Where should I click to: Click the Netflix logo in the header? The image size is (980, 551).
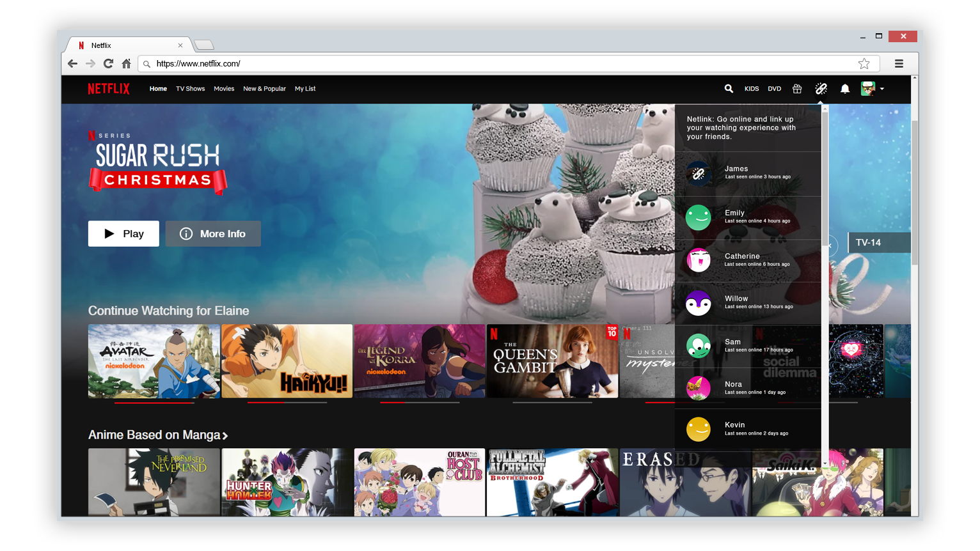coord(109,89)
